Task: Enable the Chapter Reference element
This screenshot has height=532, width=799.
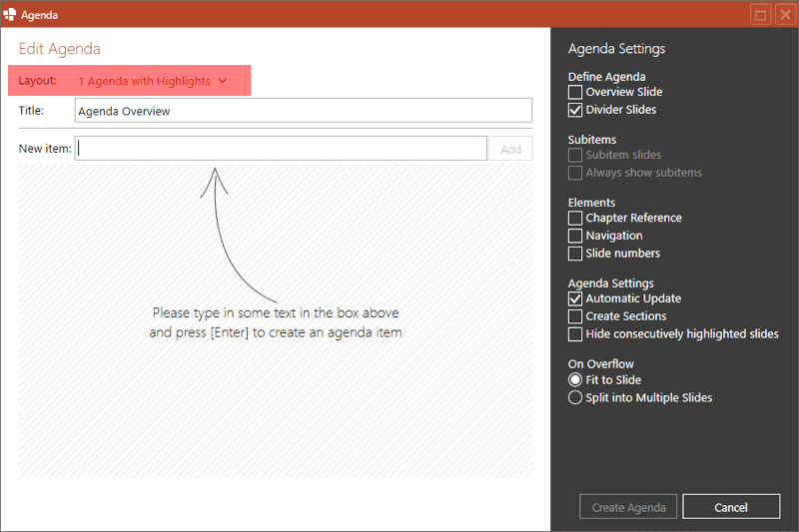Action: coord(575,218)
